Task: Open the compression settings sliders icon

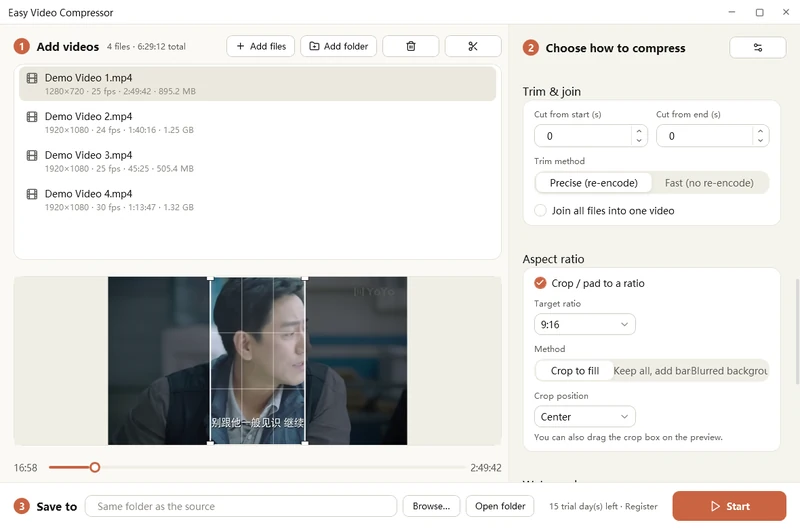Action: click(x=758, y=47)
